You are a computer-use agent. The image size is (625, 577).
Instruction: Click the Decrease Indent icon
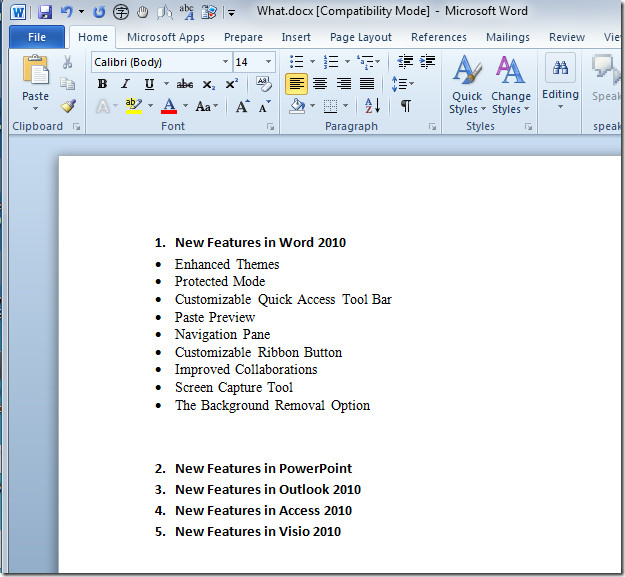405,61
